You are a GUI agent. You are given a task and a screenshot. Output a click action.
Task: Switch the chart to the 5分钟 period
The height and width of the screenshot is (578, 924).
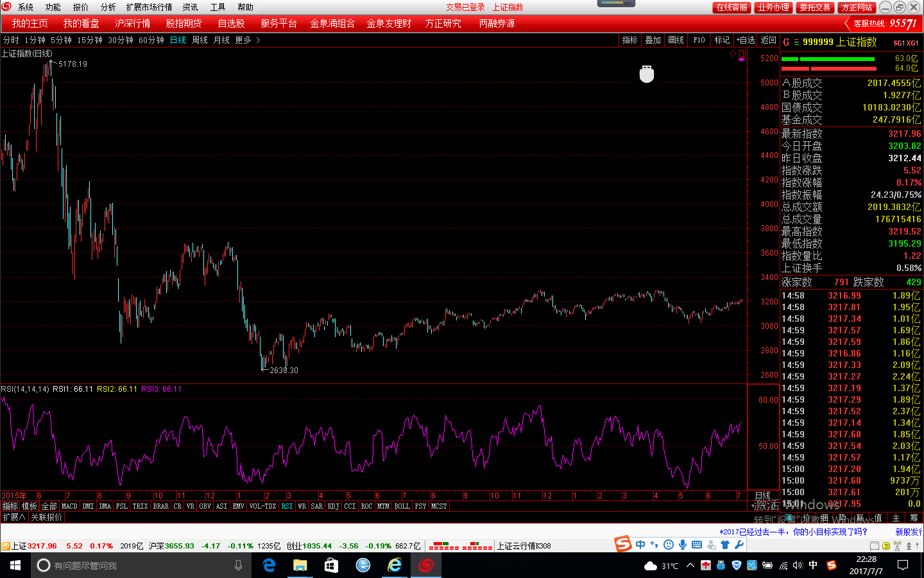pyautogui.click(x=61, y=40)
